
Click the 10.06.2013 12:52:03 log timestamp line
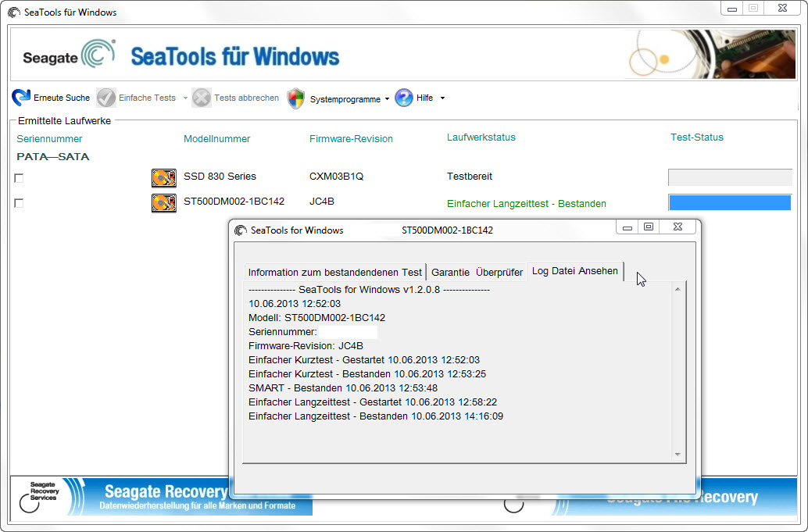pyautogui.click(x=295, y=304)
